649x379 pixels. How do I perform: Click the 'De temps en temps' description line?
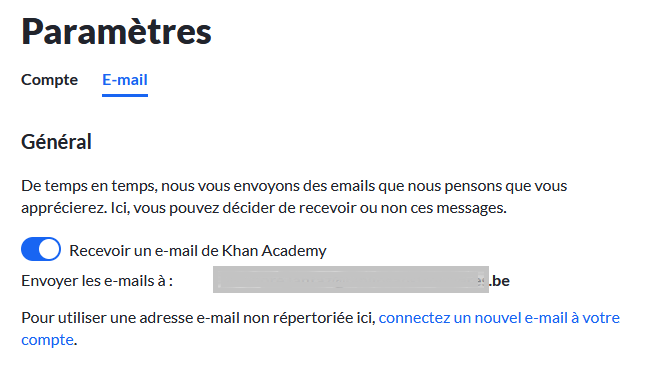(x=294, y=186)
